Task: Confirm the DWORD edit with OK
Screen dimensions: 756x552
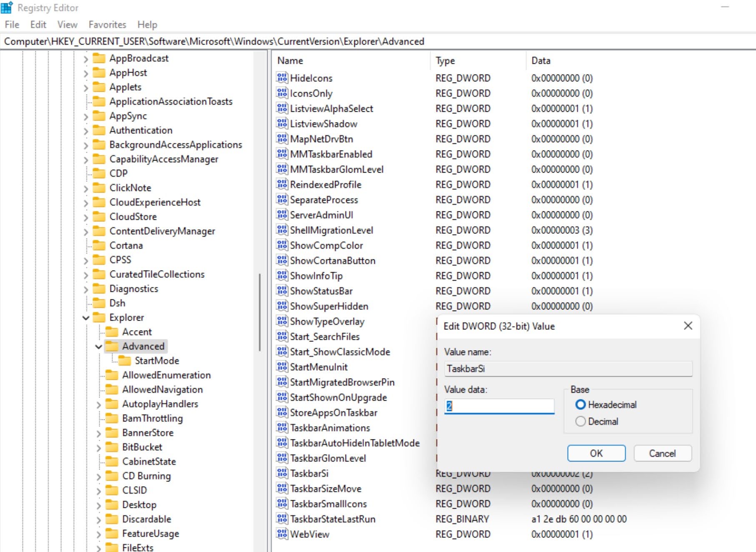Action: click(596, 453)
